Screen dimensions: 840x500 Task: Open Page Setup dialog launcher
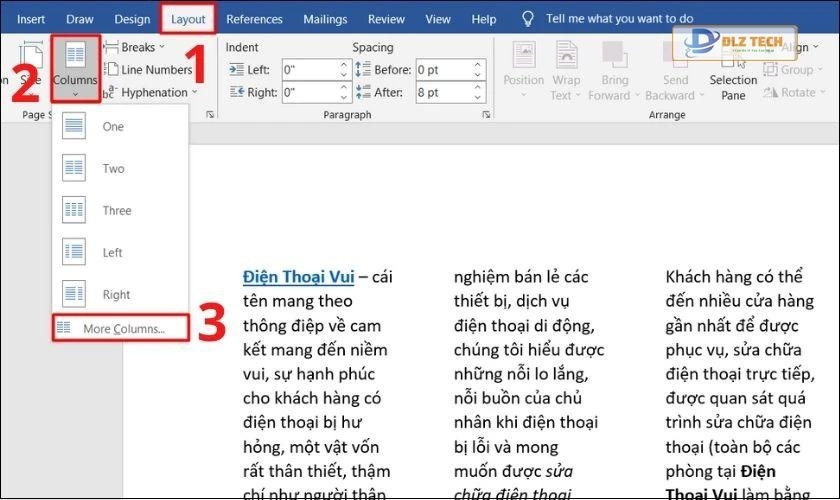[x=210, y=114]
